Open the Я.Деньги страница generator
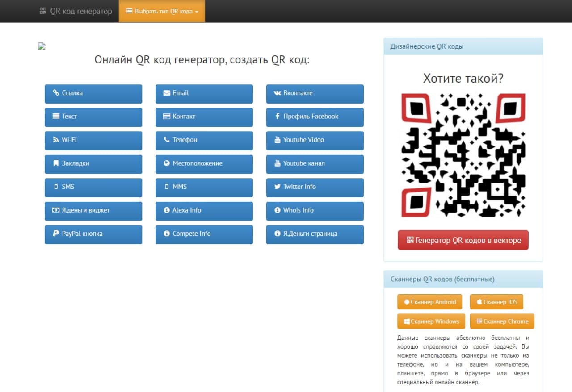The image size is (572, 392). coord(315,234)
